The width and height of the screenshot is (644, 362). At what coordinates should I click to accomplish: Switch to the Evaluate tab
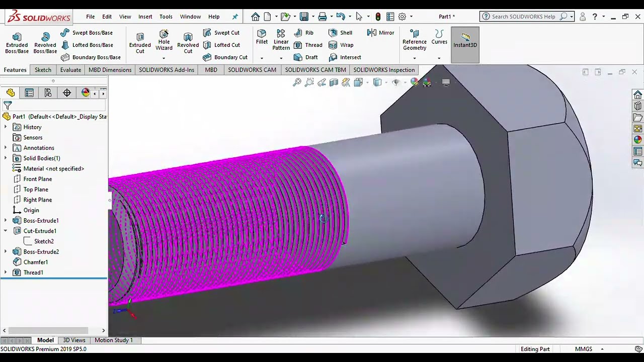coord(70,70)
